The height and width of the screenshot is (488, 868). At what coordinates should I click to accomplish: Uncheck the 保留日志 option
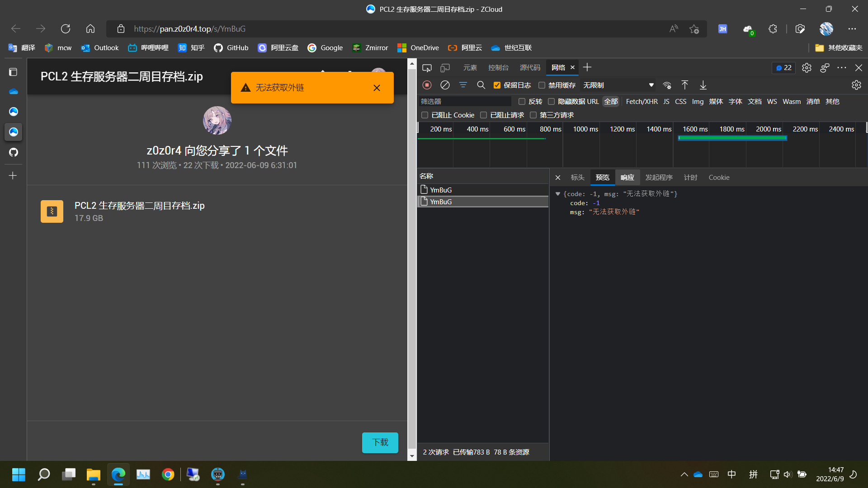497,85
